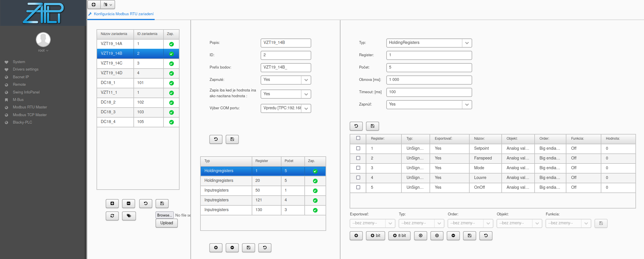Click the help lifebuoy icon in top toolbar

[94, 5]
